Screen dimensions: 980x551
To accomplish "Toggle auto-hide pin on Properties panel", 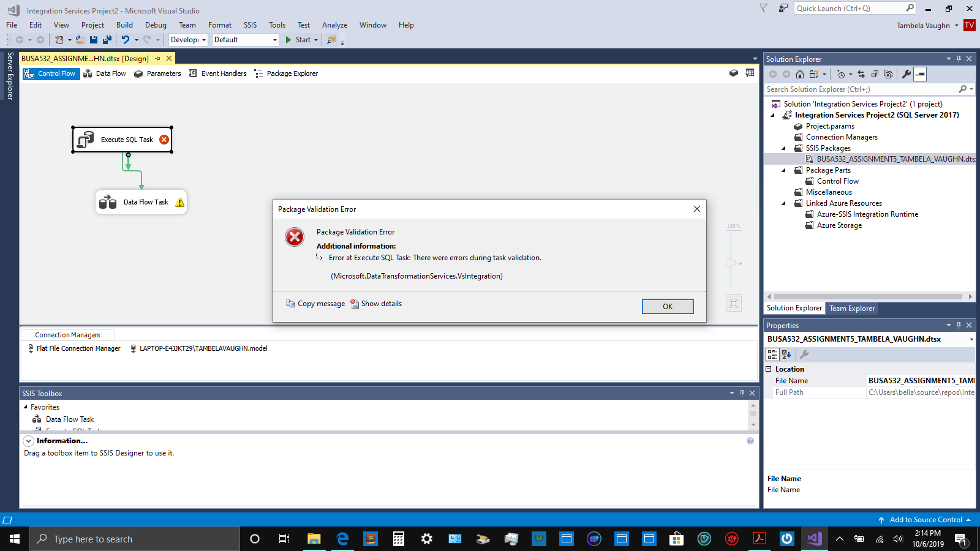I will 959,325.
